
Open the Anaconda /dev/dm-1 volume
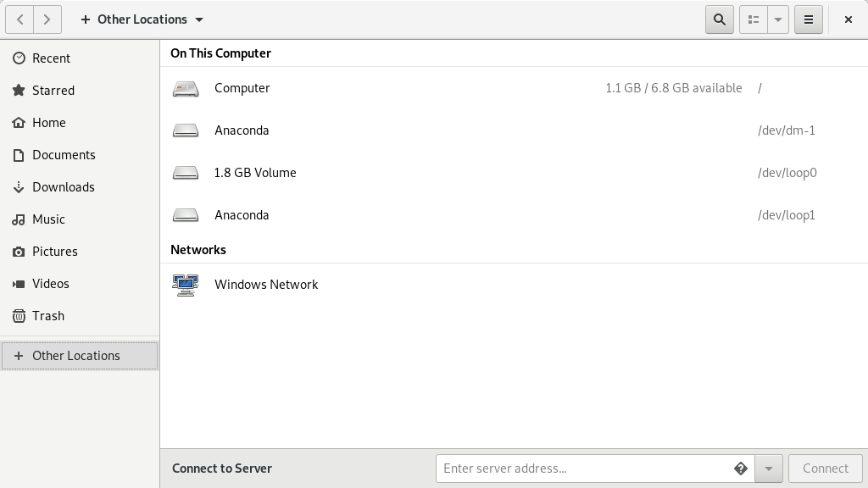click(x=242, y=130)
